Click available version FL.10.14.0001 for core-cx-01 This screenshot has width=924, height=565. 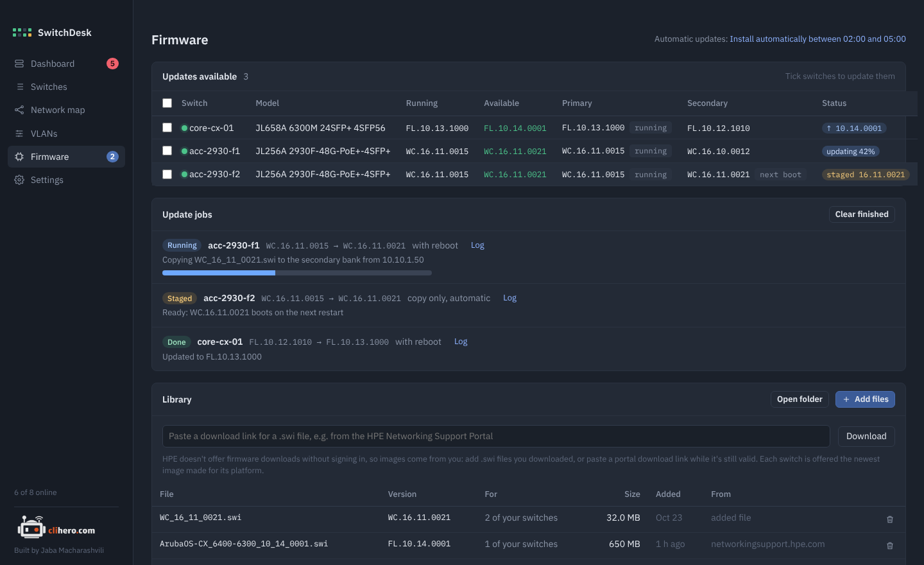pyautogui.click(x=515, y=128)
